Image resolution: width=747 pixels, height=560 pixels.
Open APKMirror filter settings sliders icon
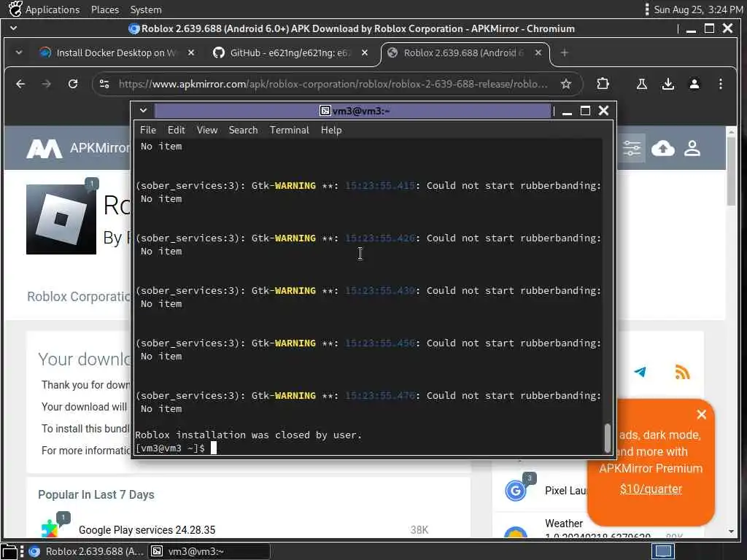point(632,149)
